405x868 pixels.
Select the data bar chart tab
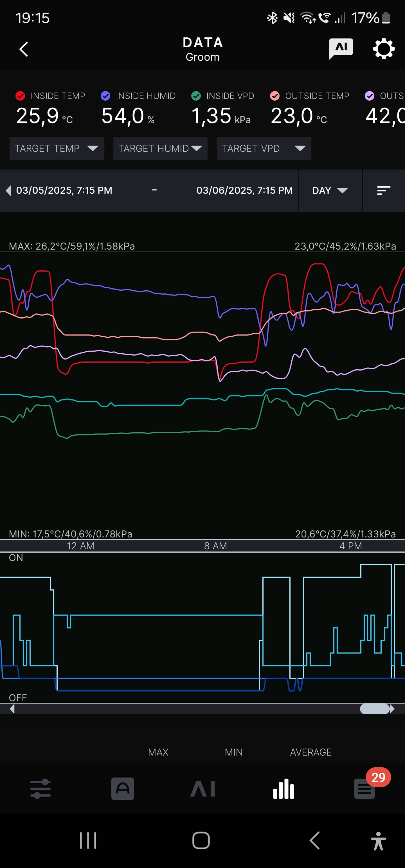point(283,789)
